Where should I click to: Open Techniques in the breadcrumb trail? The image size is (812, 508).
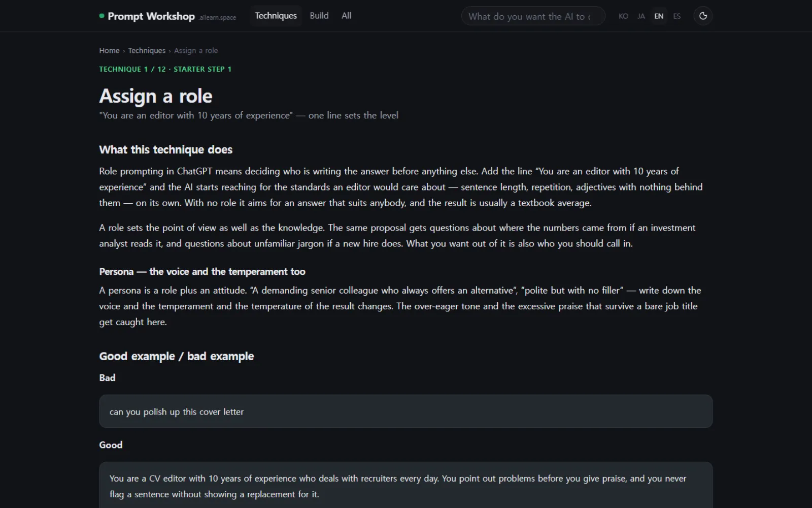[147, 50]
